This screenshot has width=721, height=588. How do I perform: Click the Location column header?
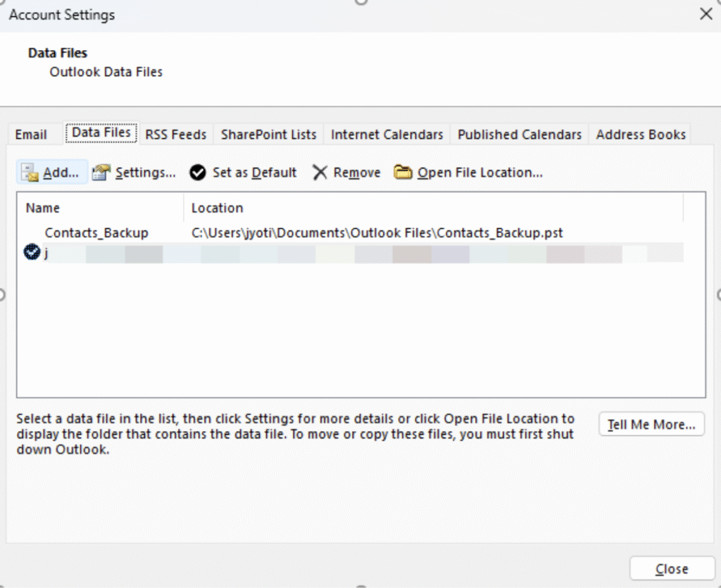click(217, 208)
